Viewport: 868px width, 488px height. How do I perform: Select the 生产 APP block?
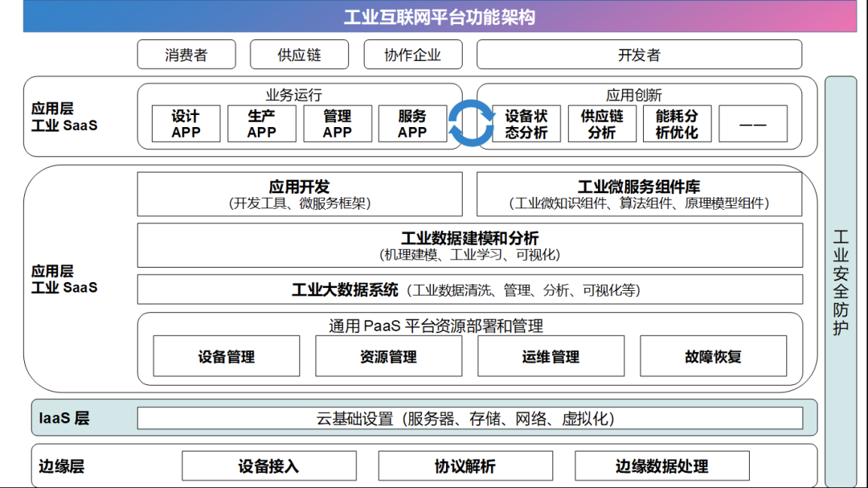coord(261,124)
